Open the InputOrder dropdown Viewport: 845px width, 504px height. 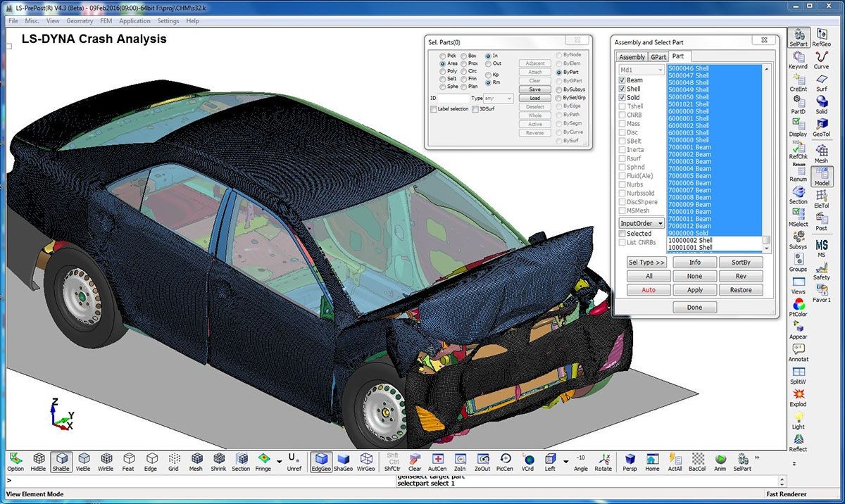pos(641,223)
